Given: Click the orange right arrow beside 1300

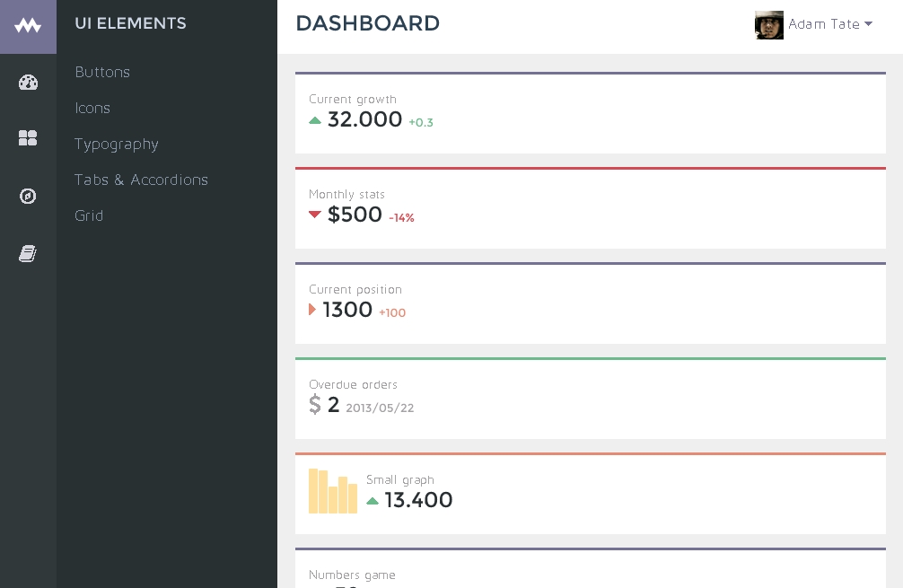Looking at the screenshot, I should pyautogui.click(x=312, y=310).
